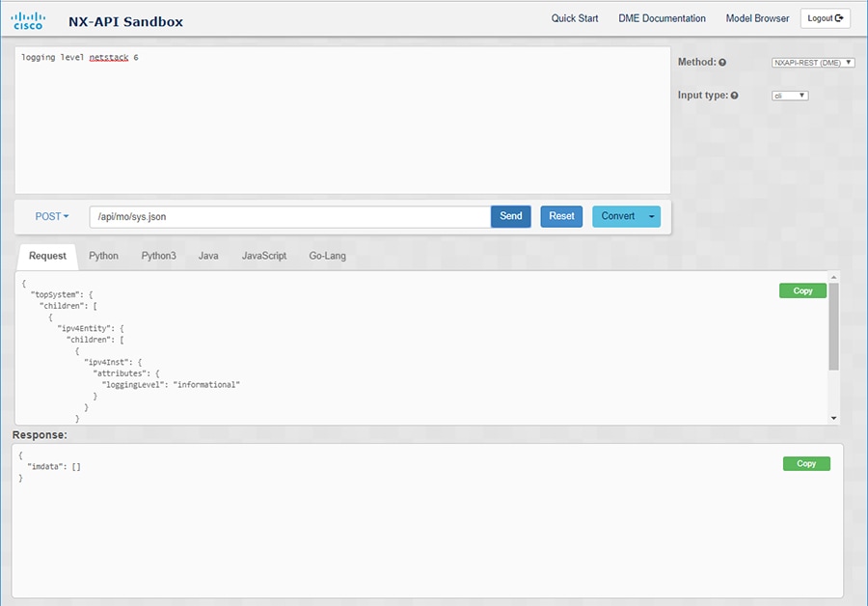Switch to the Python3 tab
The width and height of the screenshot is (868, 606).
click(158, 256)
